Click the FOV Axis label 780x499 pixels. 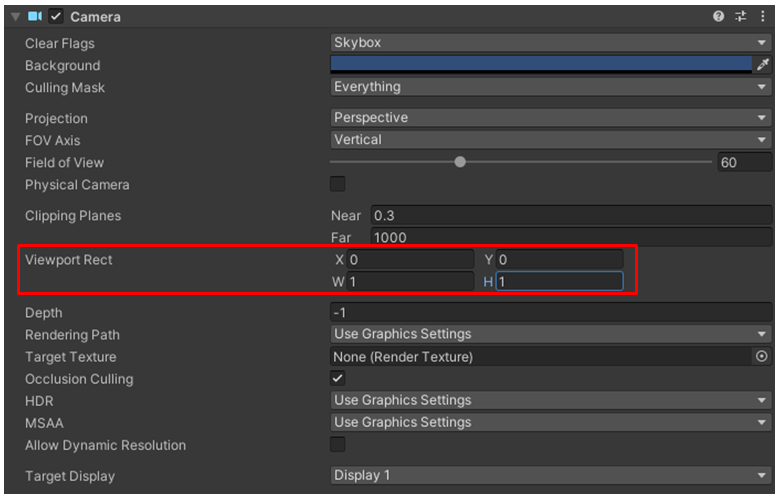coord(53,140)
